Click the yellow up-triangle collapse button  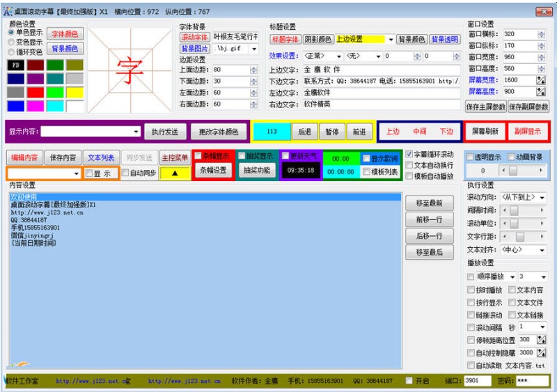point(173,173)
